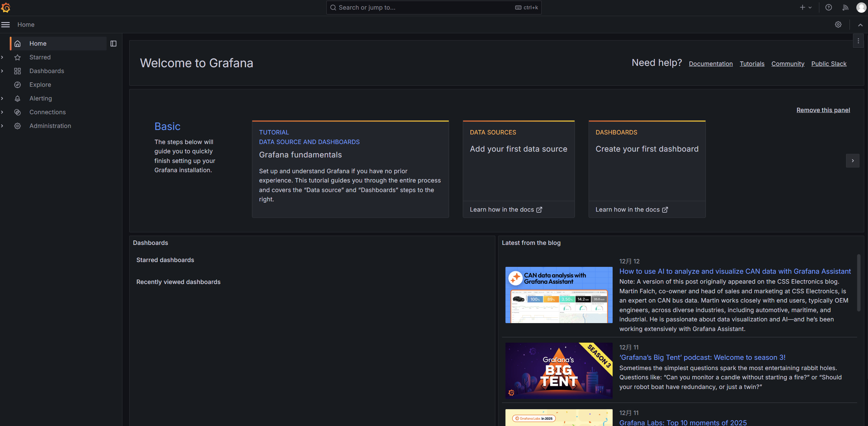The image size is (868, 426).
Task: Select Connections in the sidebar
Action: (x=47, y=112)
